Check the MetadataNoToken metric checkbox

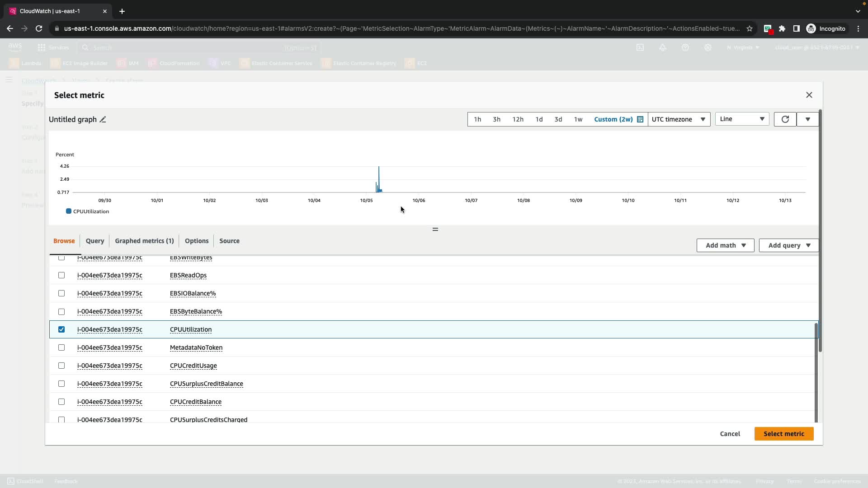pyautogui.click(x=61, y=347)
